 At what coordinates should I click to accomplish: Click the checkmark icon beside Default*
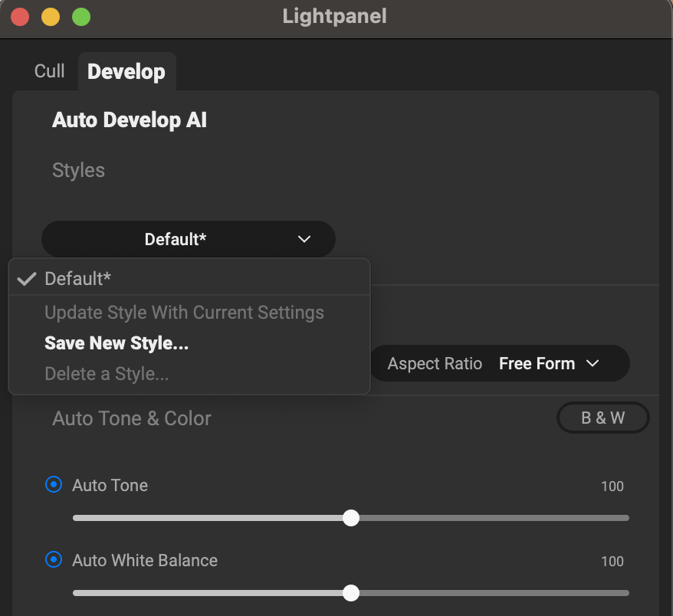pyautogui.click(x=27, y=279)
